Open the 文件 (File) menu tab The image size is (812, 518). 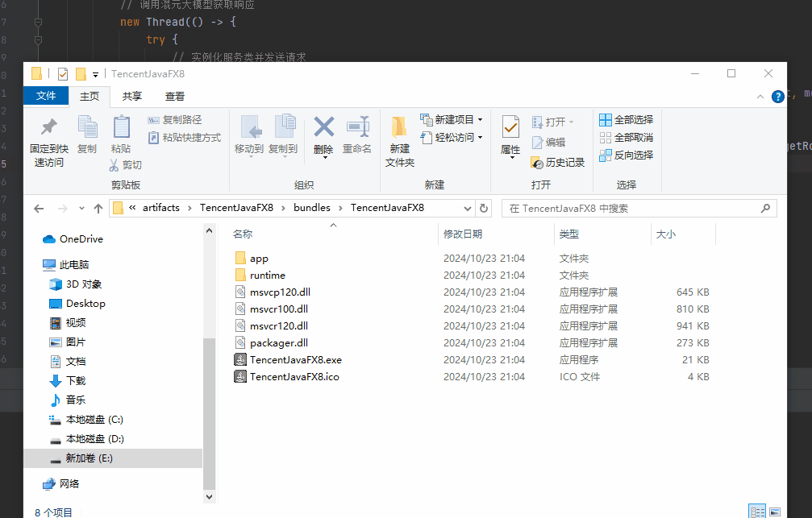click(46, 96)
